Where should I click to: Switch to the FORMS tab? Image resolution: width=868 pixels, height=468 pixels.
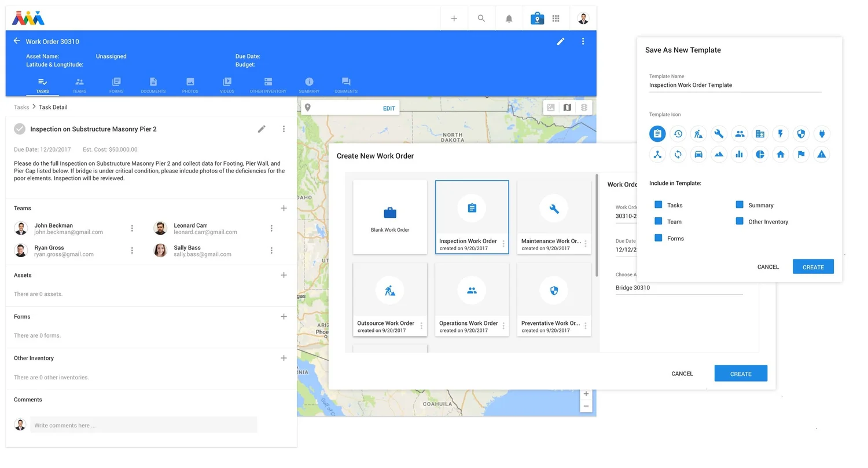(116, 85)
